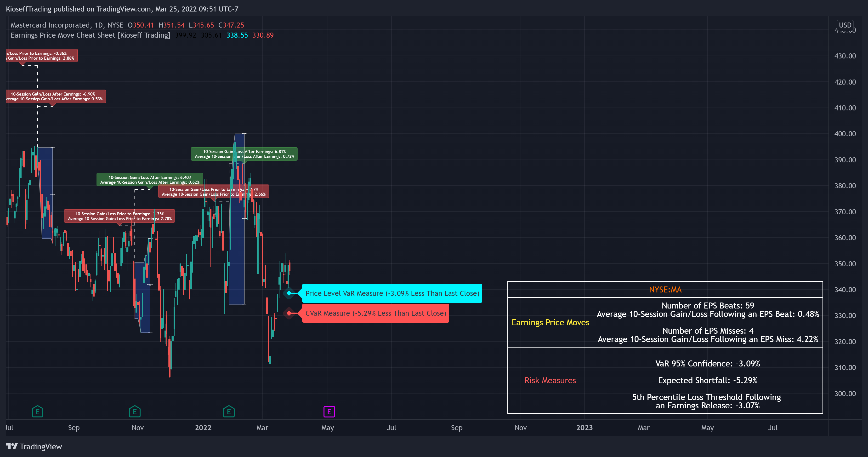Click the Risk Measures table cell
Viewport: 868px width, 457px height.
pos(550,380)
